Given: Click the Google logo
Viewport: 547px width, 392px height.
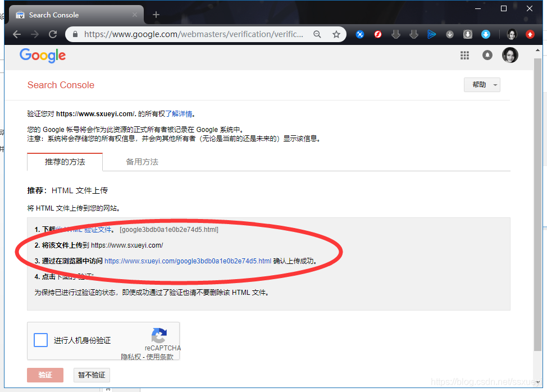Looking at the screenshot, I should point(43,56).
